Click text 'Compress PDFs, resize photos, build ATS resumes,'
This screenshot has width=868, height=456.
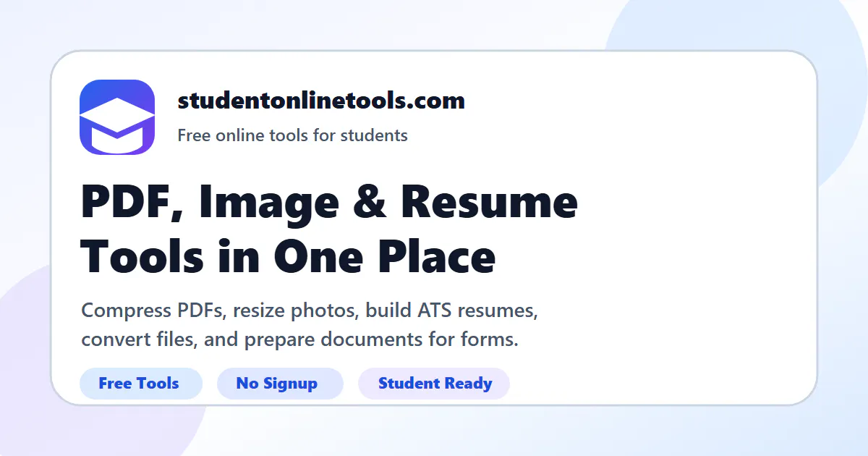coord(310,311)
